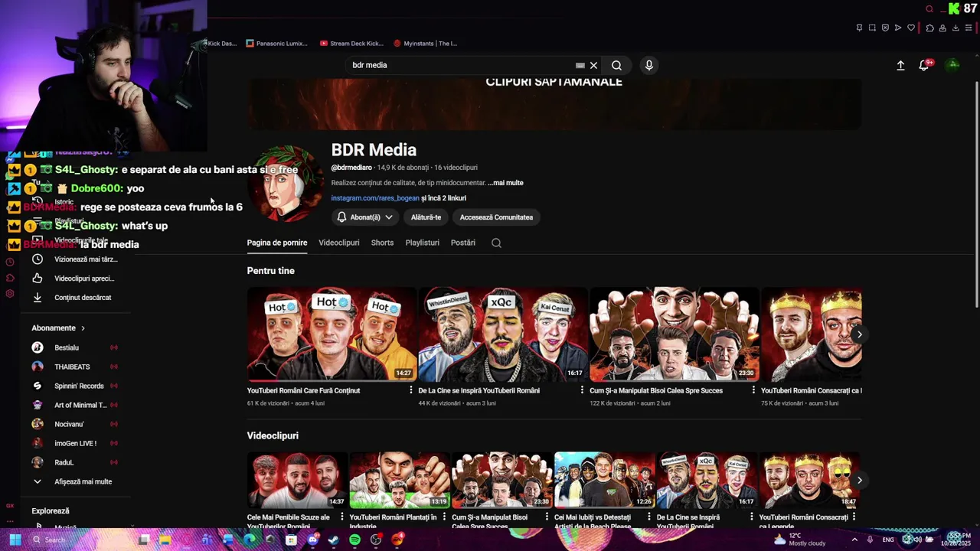Click the browser pin icon in toolbar
This screenshot has width=980, height=551.
[859, 28]
